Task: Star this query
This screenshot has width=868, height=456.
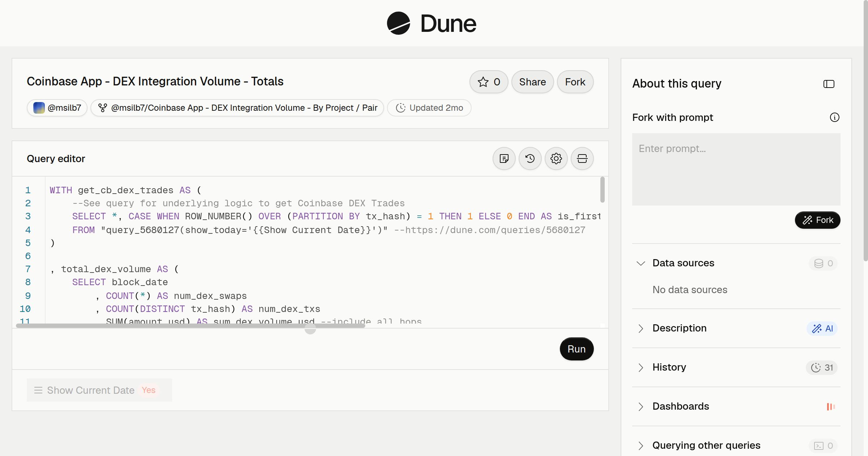Action: coord(489,82)
